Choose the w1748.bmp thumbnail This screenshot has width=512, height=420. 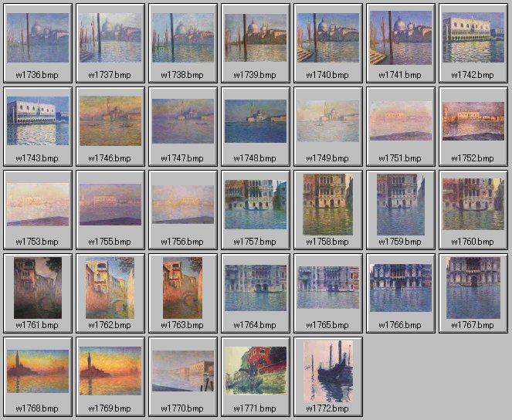pyautogui.click(x=256, y=120)
